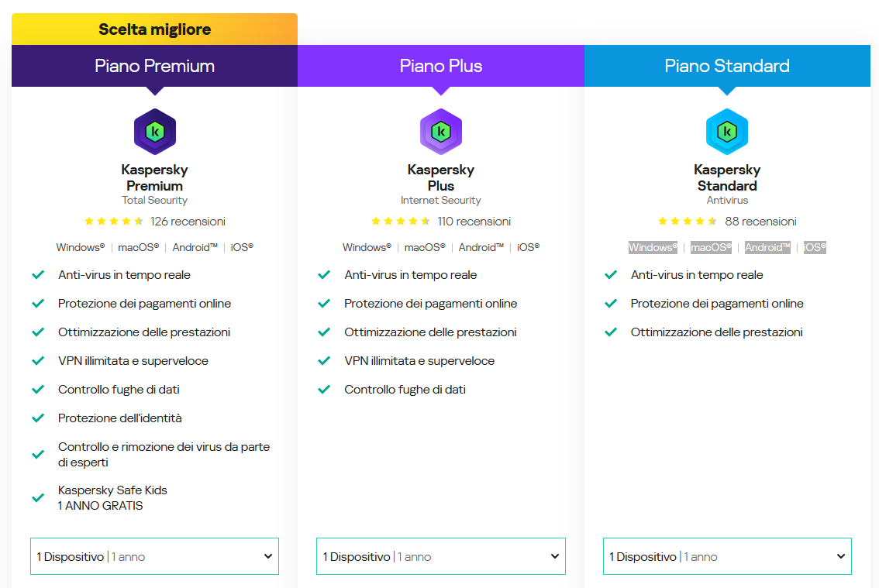This screenshot has height=588, width=879.
Task: Click the Kaspersky Premium hexagon logo
Action: click(x=155, y=132)
